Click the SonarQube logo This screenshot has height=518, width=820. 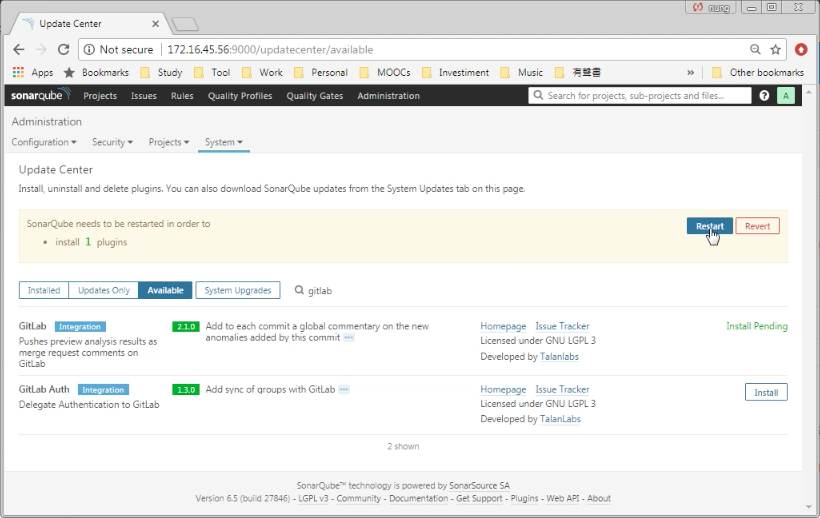[x=40, y=95]
